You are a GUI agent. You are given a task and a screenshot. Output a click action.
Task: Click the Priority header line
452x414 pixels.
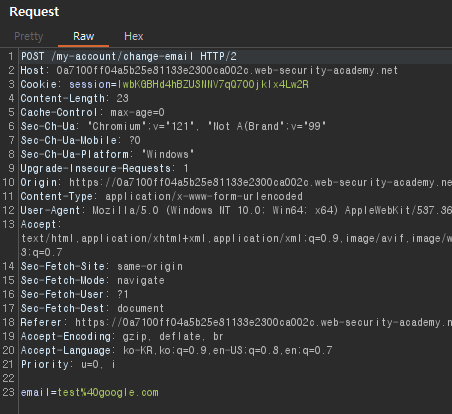[68, 364]
